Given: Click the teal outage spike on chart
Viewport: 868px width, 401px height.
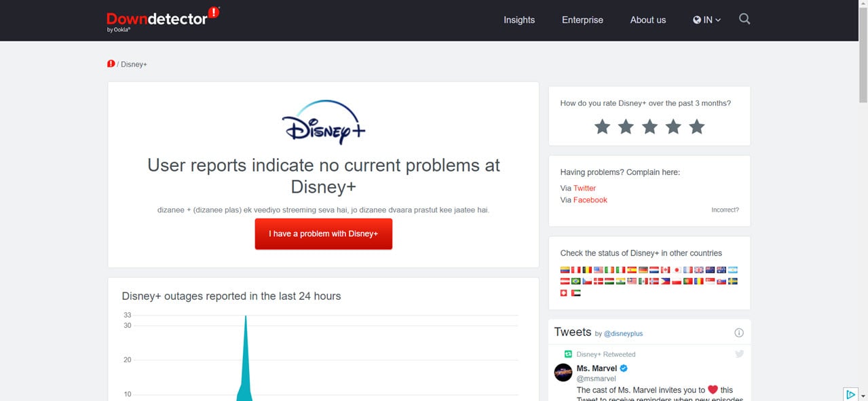Looking at the screenshot, I should [x=246, y=360].
